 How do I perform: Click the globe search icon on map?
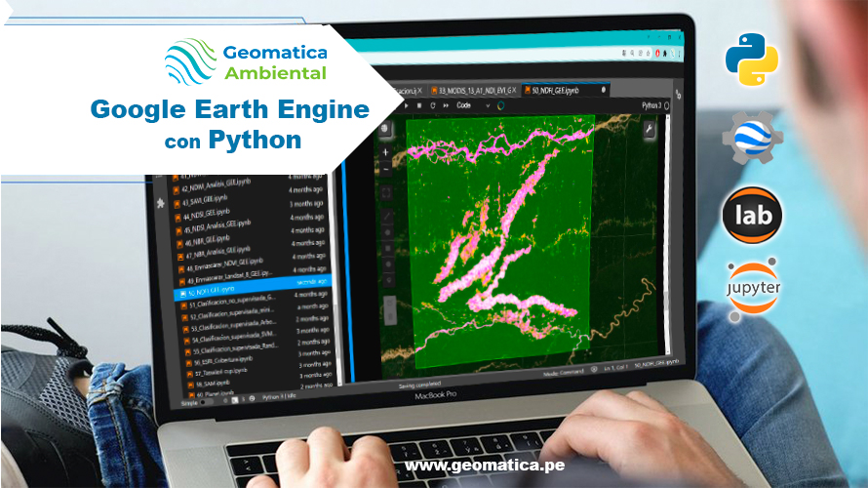coord(386,128)
